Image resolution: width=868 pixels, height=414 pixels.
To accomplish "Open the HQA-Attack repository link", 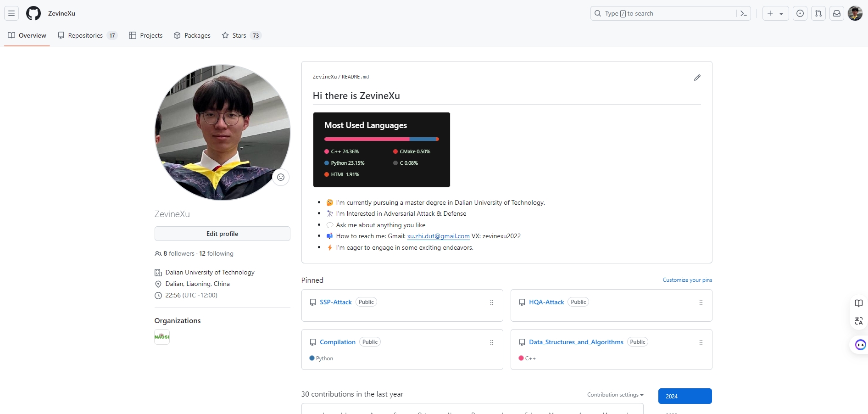I will 546,302.
